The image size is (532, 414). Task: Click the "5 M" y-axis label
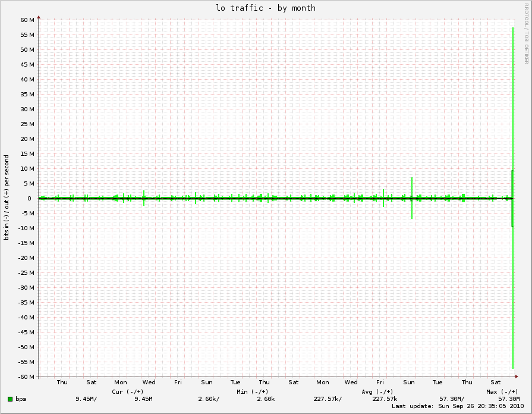(x=29, y=184)
